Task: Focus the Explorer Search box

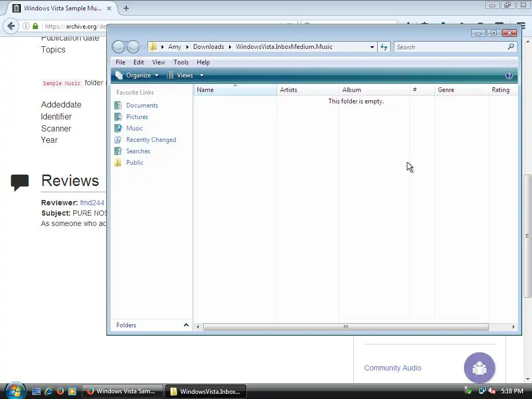Action: 455,47
